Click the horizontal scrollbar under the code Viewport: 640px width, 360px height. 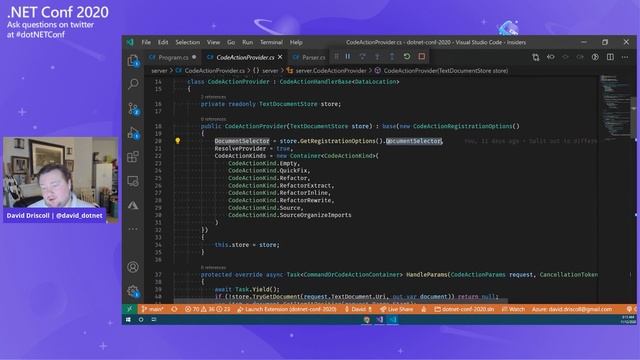pyautogui.click(x=341, y=301)
